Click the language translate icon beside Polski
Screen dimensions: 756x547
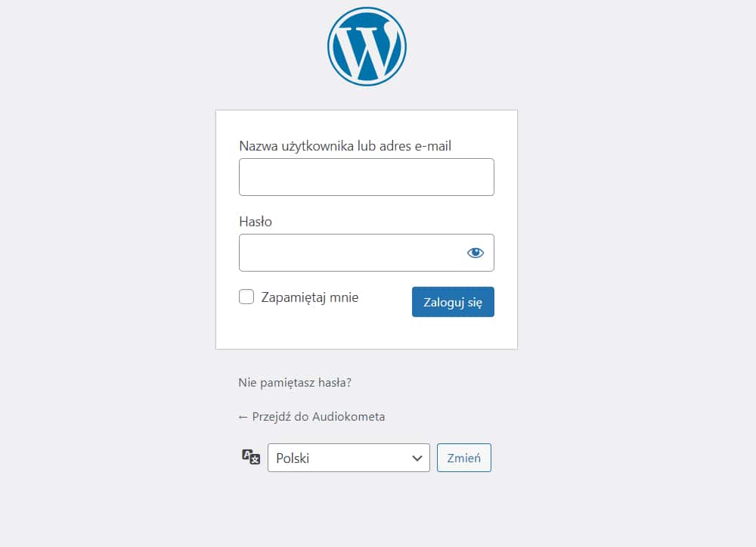(x=251, y=456)
